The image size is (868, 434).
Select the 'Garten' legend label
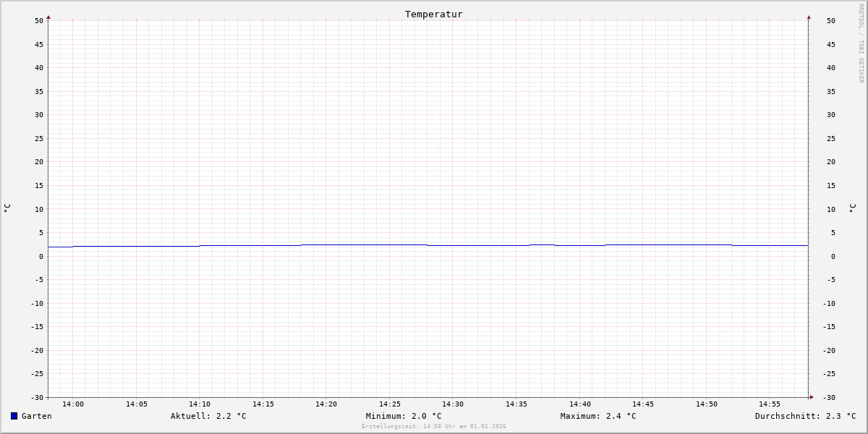pos(37,416)
